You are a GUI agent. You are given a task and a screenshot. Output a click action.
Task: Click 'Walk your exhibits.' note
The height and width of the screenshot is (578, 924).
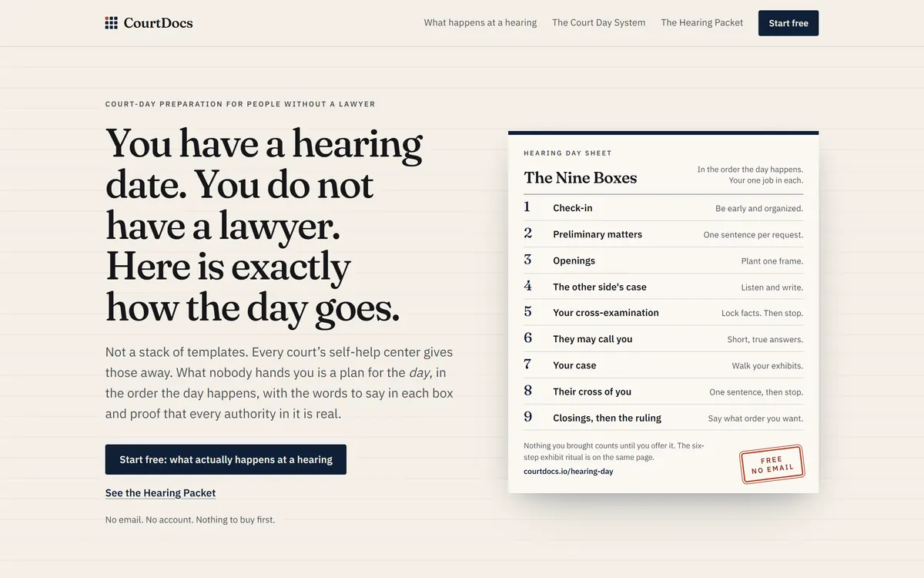768,366
